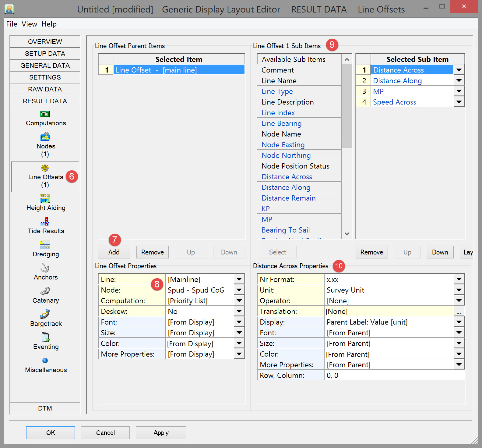
Task: Expand the Node dropdown showing Spud CoG
Action: coord(239,290)
